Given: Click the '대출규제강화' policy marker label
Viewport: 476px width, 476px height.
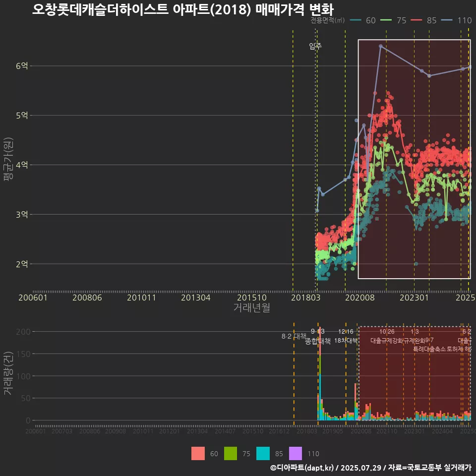Looking at the screenshot, I should click(x=387, y=341).
